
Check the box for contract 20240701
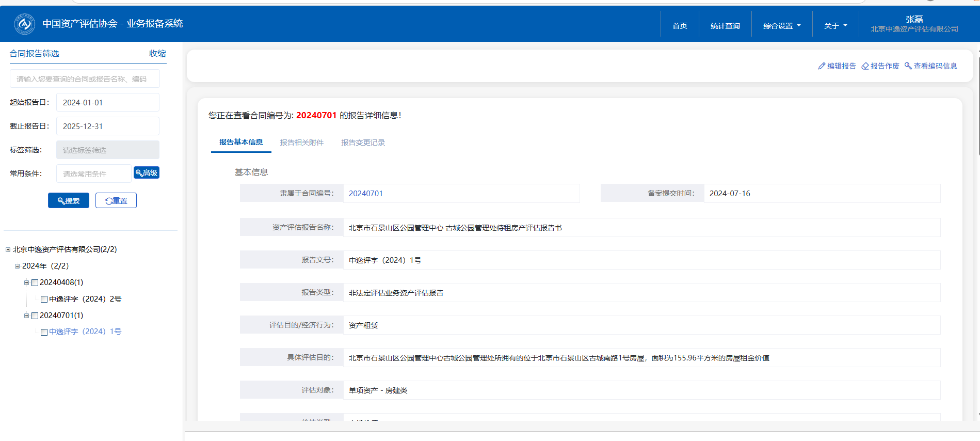[x=35, y=316]
